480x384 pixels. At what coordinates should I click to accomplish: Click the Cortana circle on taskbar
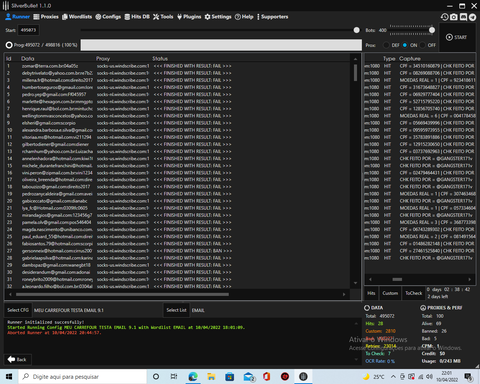(x=156, y=377)
